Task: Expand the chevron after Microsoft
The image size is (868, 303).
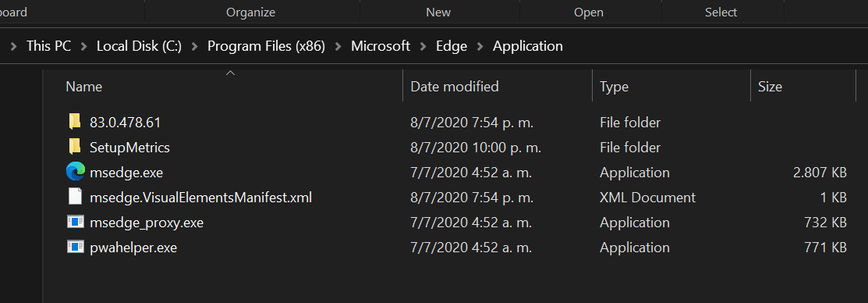Action: point(423,47)
